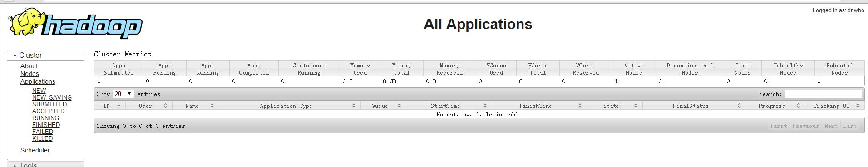Click 'Showing 0 to 0 of 0 entries'
Screen dimensions: 868x167
[x=141, y=126]
